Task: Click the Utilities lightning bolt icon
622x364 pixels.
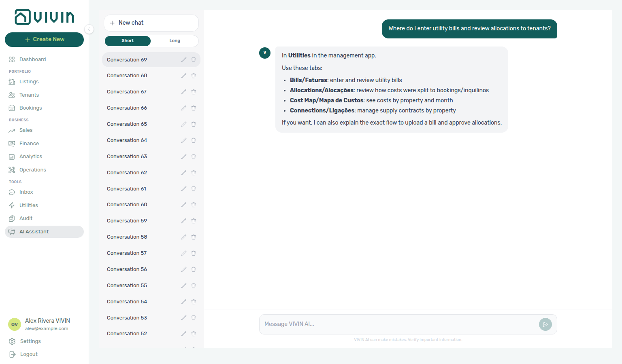Action: point(12,205)
